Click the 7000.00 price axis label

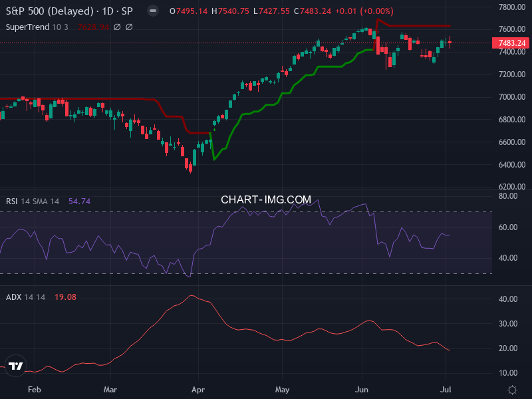(x=512, y=97)
